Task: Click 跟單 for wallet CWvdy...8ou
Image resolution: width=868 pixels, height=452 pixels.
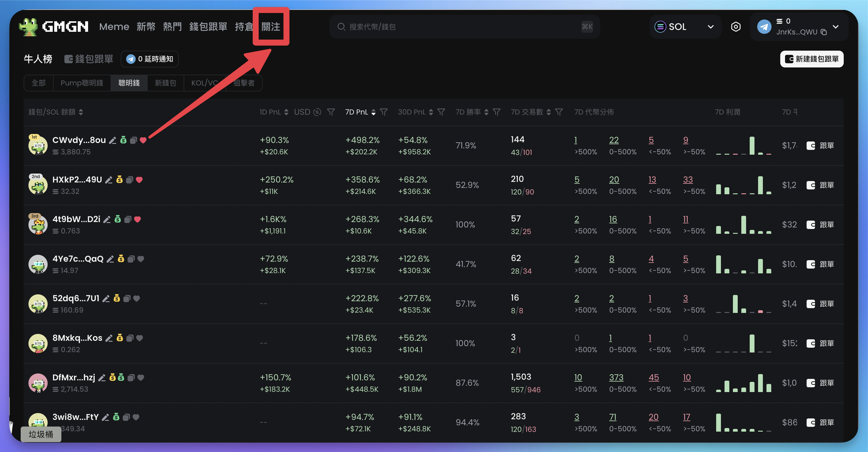Action: coord(820,146)
